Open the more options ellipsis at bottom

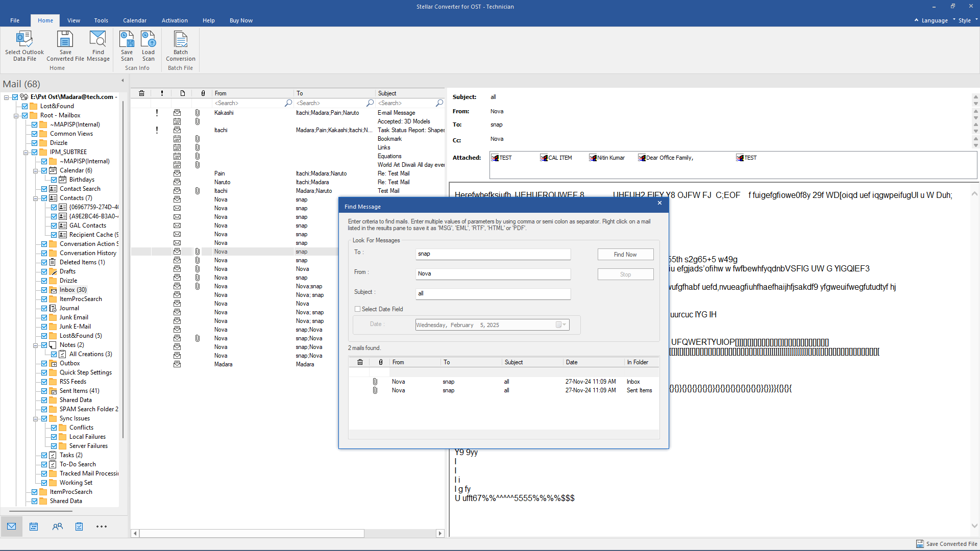coord(102,527)
